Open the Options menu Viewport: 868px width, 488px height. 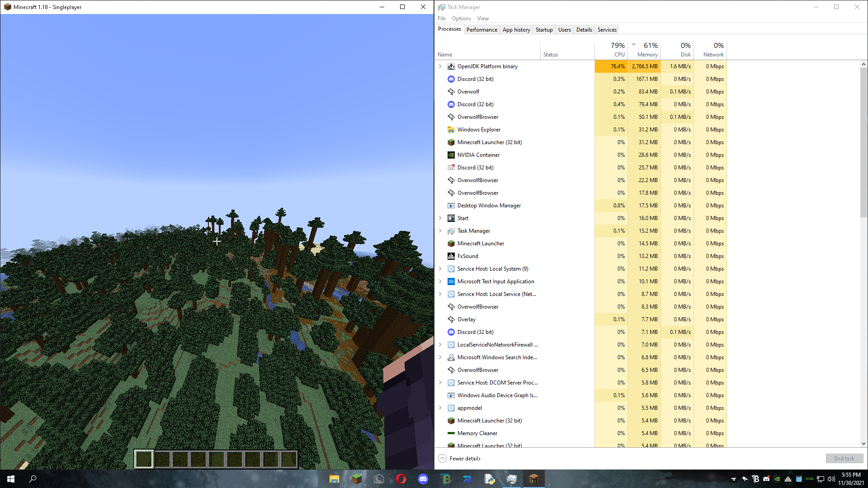461,19
